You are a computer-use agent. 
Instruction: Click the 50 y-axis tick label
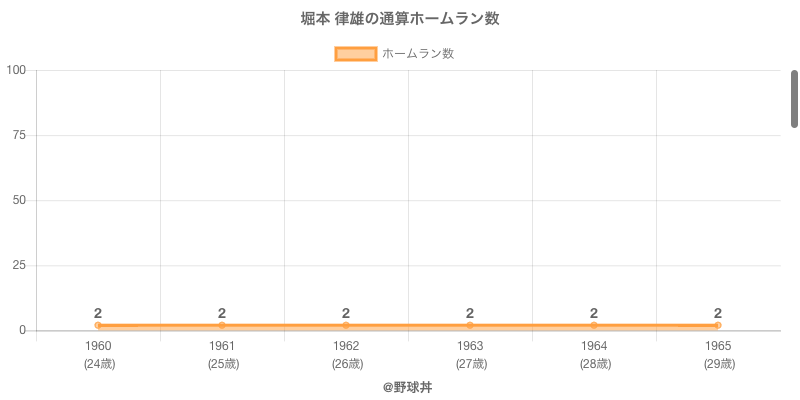coord(20,200)
